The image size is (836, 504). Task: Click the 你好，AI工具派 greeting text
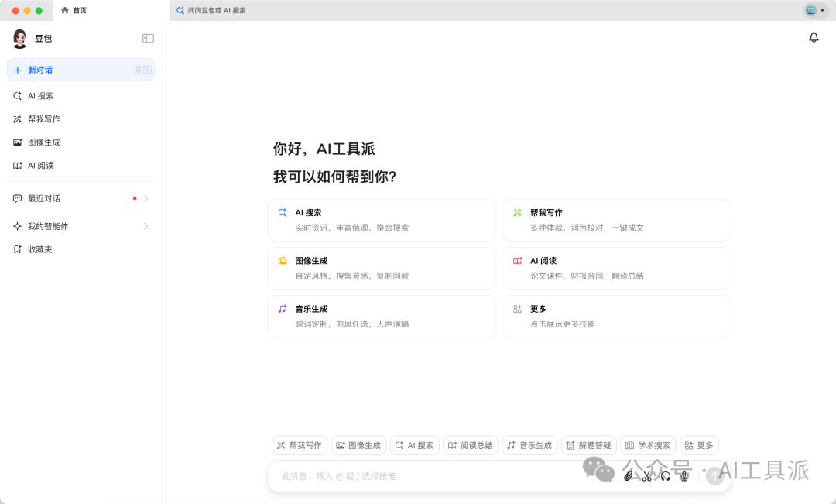[x=324, y=149]
